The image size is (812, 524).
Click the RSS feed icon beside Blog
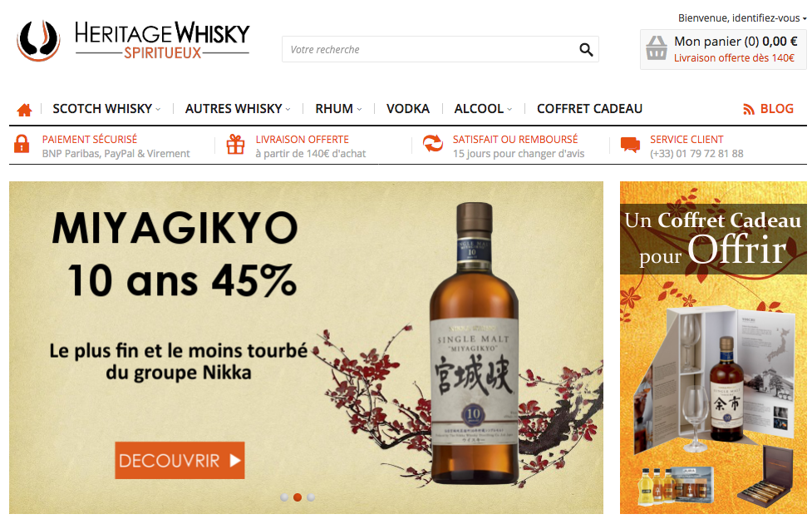748,109
